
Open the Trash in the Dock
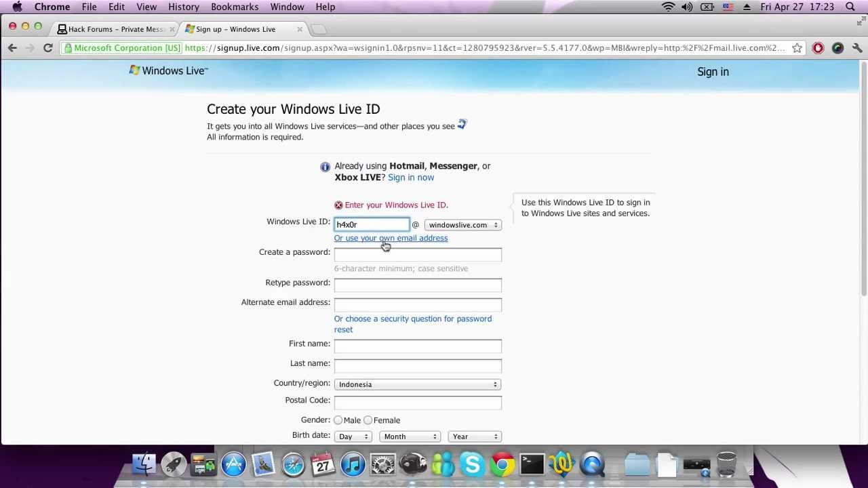726,464
